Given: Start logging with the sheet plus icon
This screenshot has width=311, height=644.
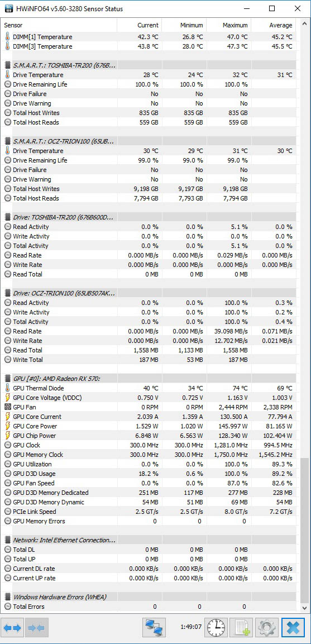Looking at the screenshot, I should click(x=241, y=628).
